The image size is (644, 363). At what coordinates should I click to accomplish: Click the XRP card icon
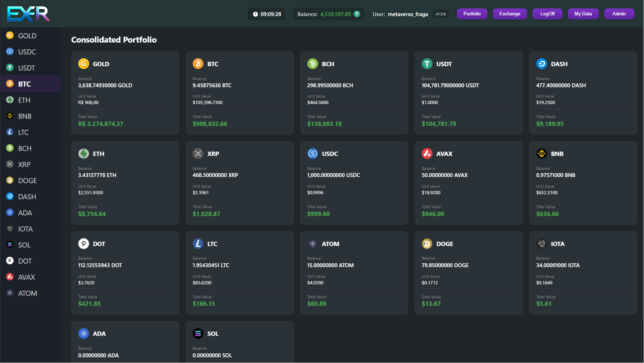click(x=198, y=153)
